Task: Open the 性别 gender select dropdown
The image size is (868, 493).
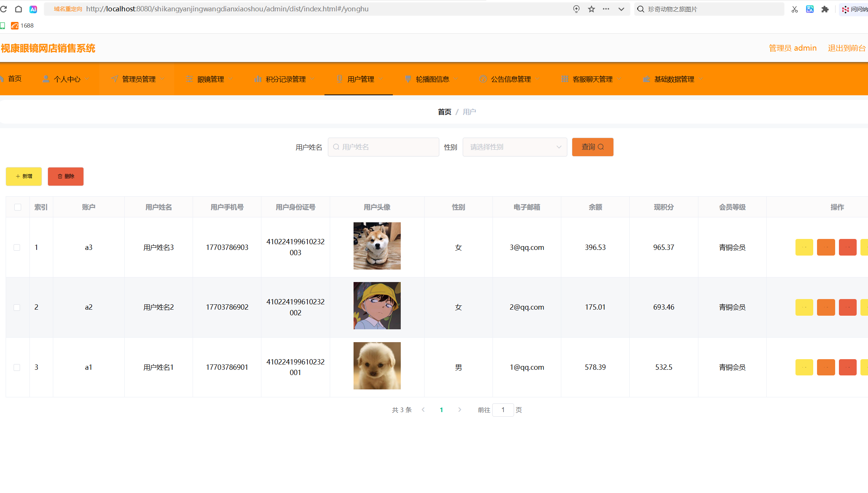Action: click(x=514, y=147)
